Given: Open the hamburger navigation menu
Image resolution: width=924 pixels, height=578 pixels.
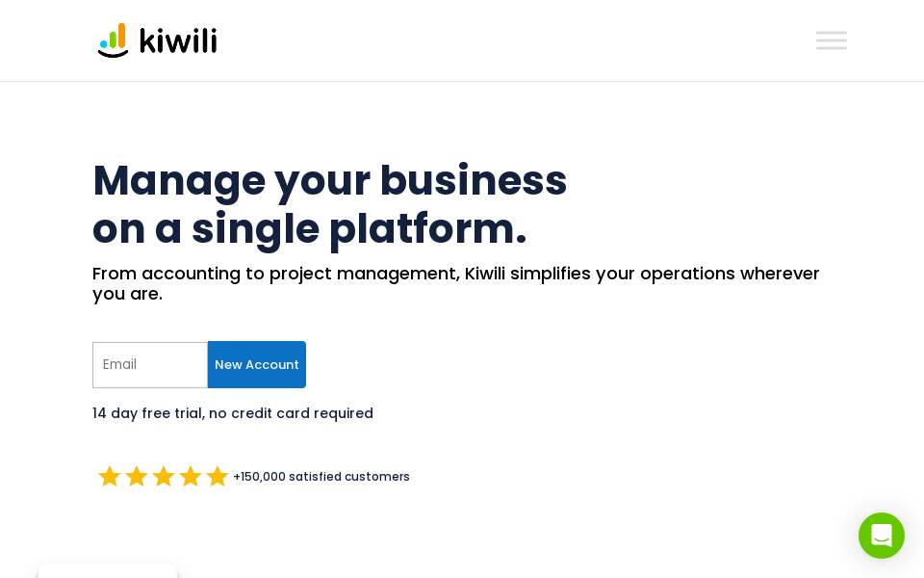Looking at the screenshot, I should [832, 40].
